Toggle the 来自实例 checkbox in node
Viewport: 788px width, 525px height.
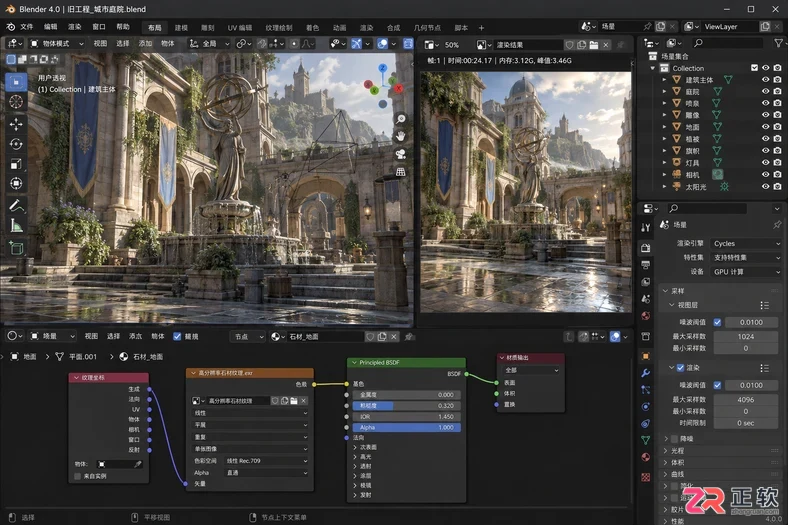point(77,476)
